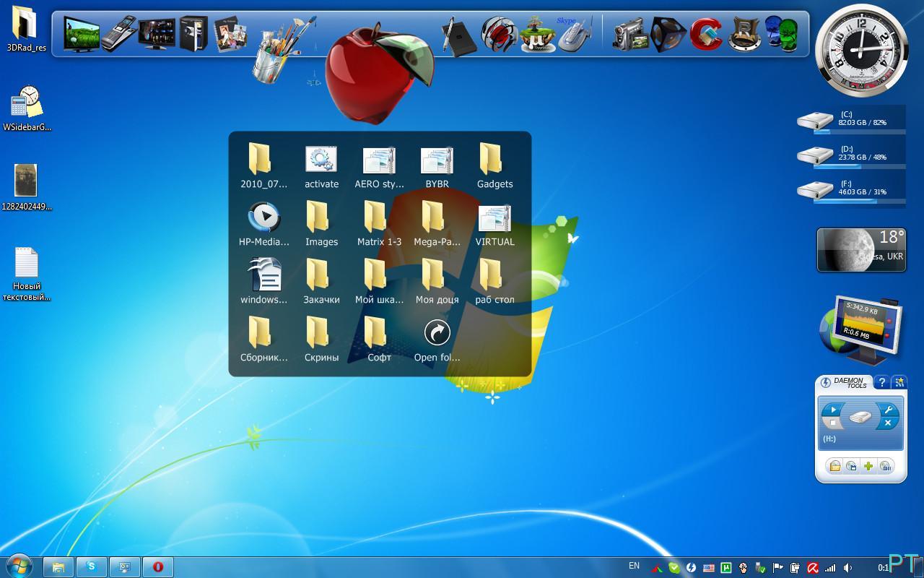Open the landscape TV monitor dock icon
Viewport: 924px width, 578px height.
coord(82,34)
